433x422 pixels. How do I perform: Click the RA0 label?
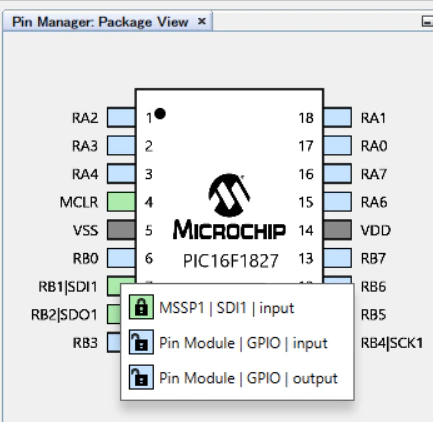coord(374,146)
